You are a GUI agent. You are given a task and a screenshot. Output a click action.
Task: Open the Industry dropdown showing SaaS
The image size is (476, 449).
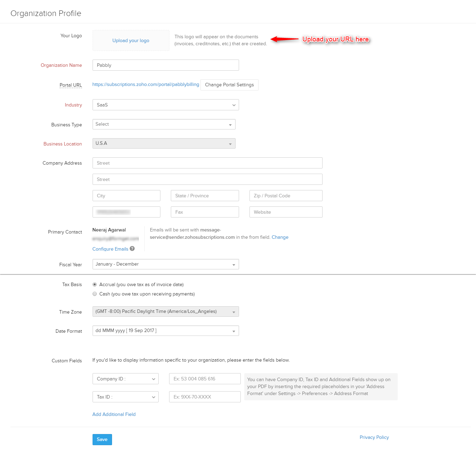[166, 105]
